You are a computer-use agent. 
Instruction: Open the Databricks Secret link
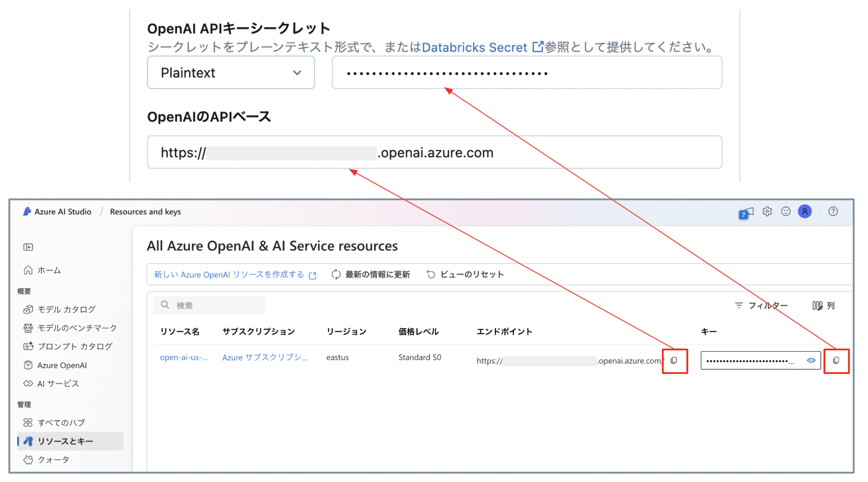(482, 47)
